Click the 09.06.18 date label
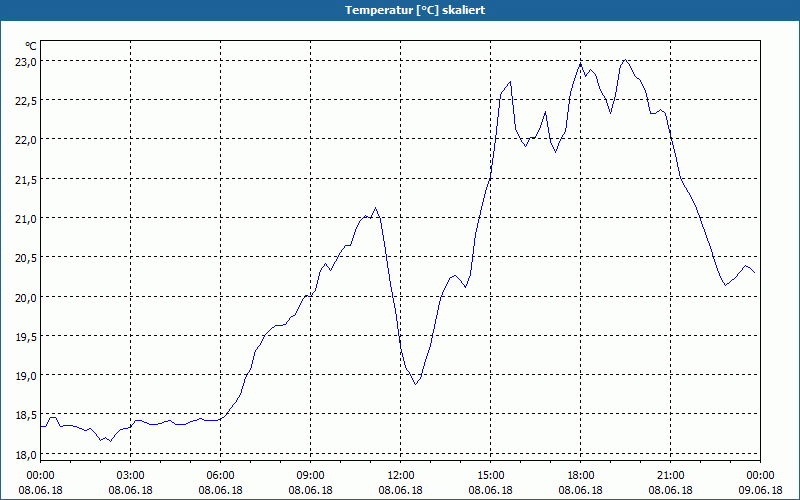 point(760,490)
